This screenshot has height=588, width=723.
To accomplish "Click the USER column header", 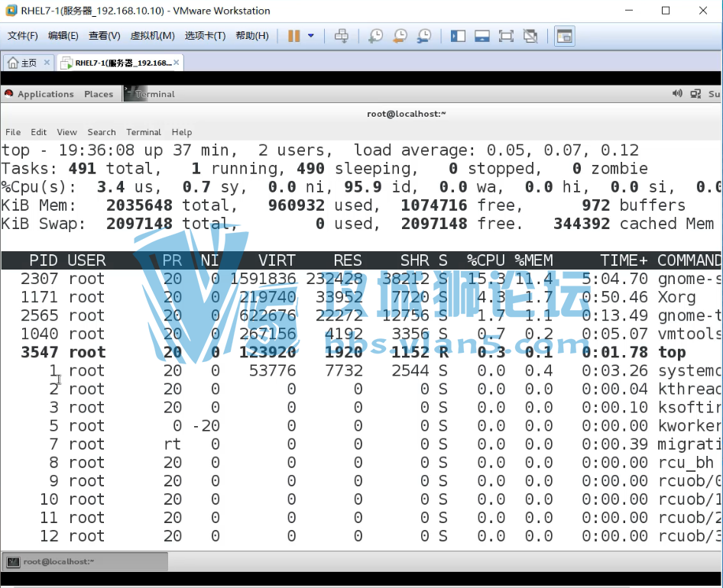I will coord(86,260).
